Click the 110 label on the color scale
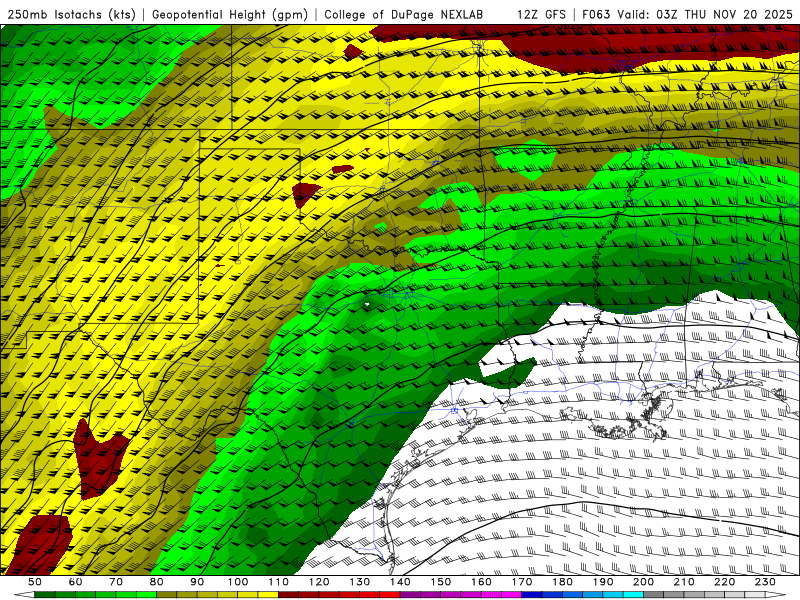800x600 pixels. coord(279,582)
